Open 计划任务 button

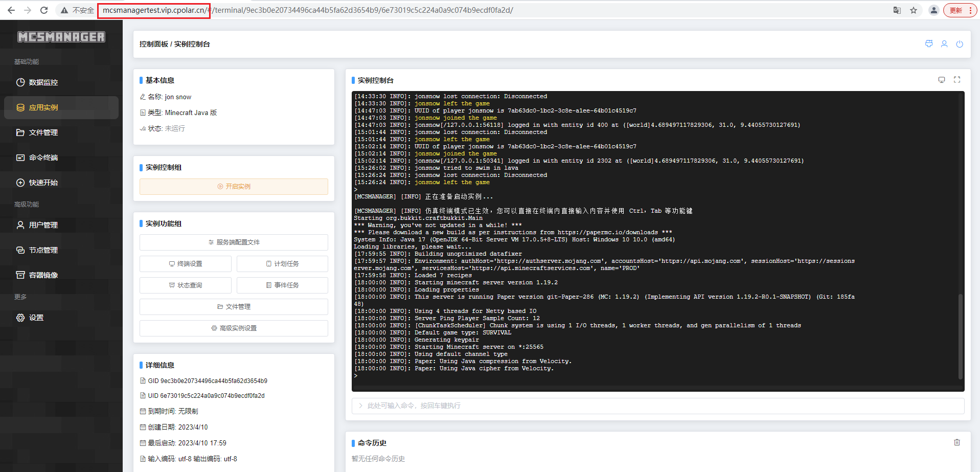pos(282,264)
